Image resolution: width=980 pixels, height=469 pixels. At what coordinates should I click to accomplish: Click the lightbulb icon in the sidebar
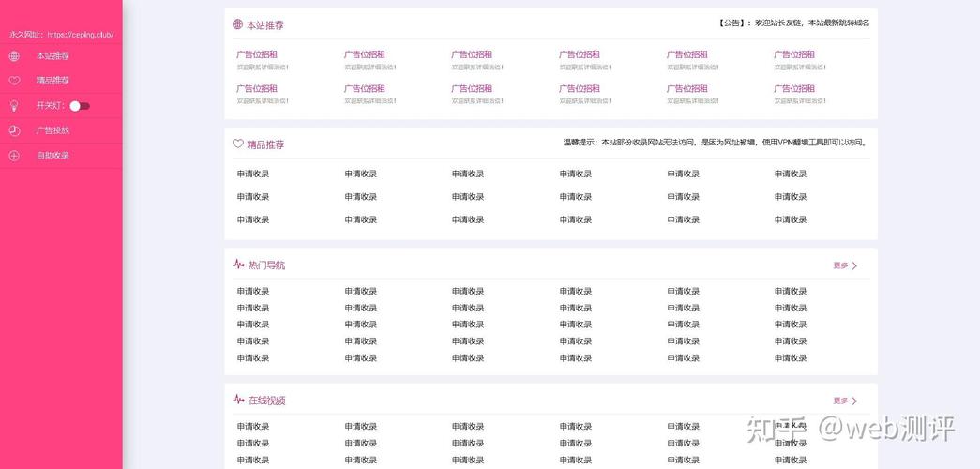click(x=14, y=106)
